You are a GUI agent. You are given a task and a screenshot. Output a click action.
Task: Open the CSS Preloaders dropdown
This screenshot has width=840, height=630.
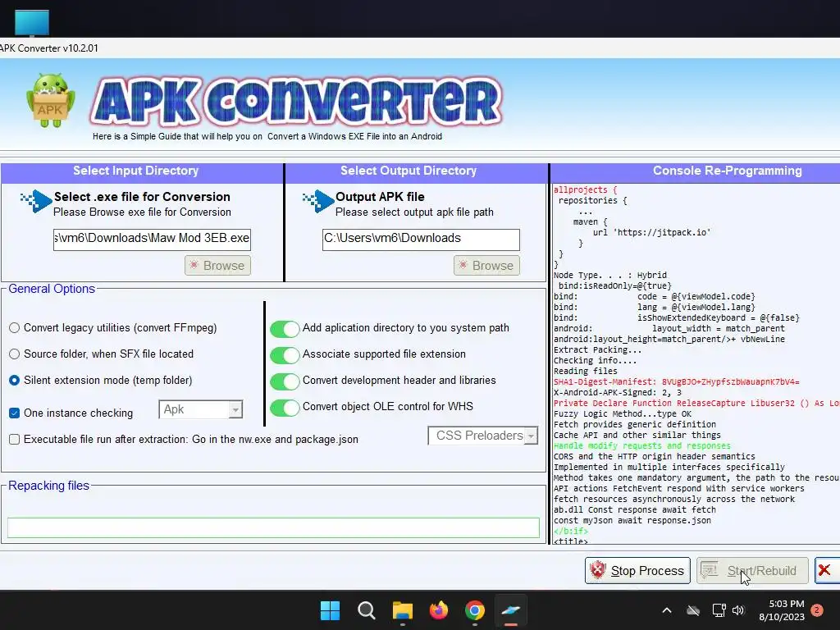(x=482, y=436)
